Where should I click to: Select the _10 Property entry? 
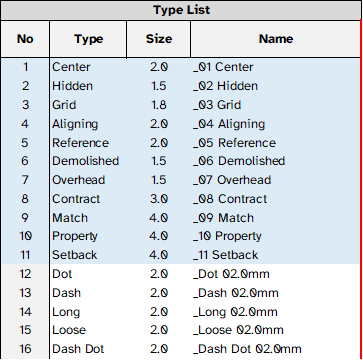tap(227, 236)
